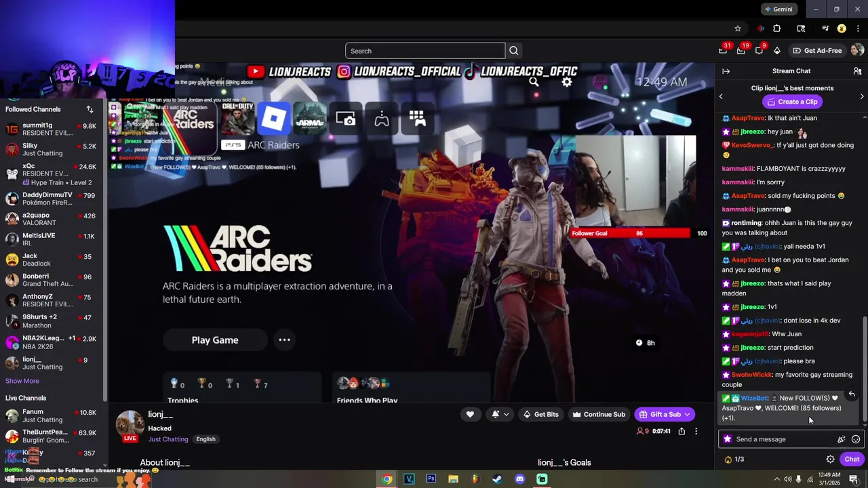Click the heart follow button under stream
The width and height of the screenshot is (868, 488).
click(470, 414)
